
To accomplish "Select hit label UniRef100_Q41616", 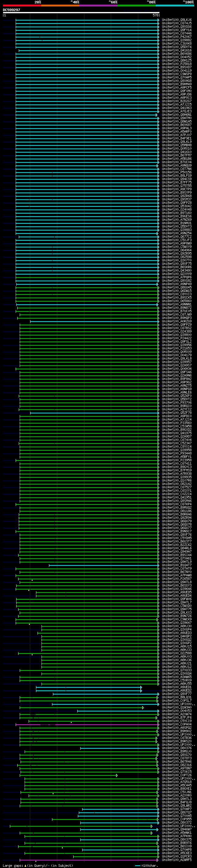I will coord(176,50).
